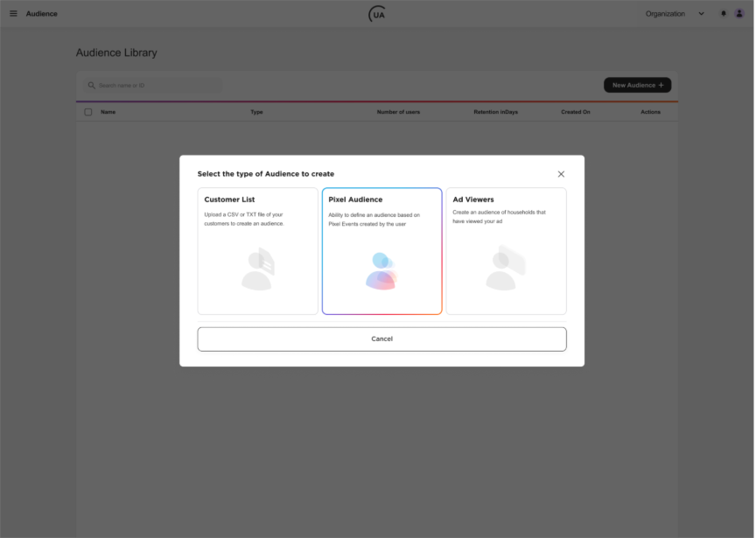This screenshot has height=538, width=756.
Task: Select the Ad Viewers audience type
Action: (x=506, y=250)
